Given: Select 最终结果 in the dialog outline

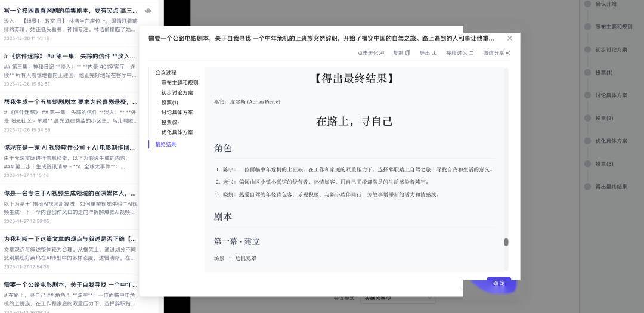Looking at the screenshot, I should click(x=166, y=144).
